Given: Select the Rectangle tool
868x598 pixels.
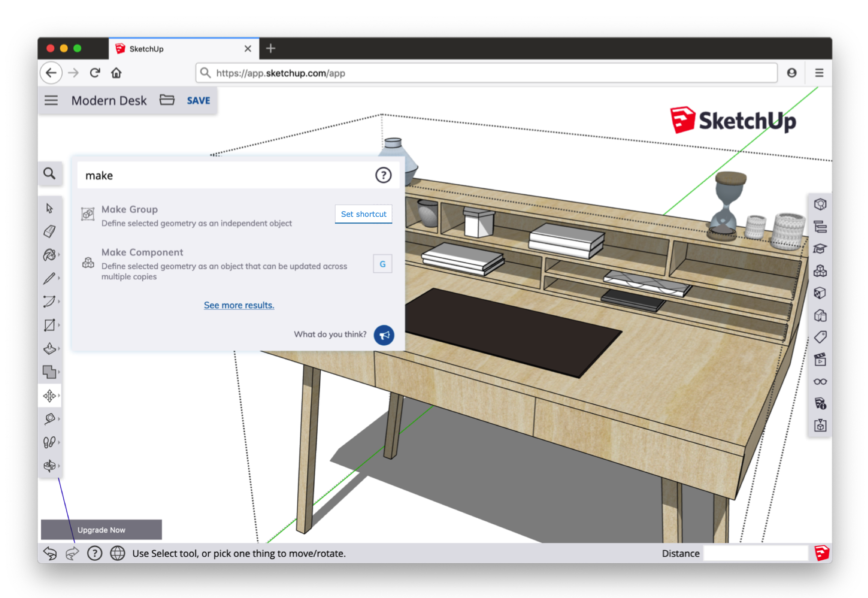Looking at the screenshot, I should click(50, 325).
